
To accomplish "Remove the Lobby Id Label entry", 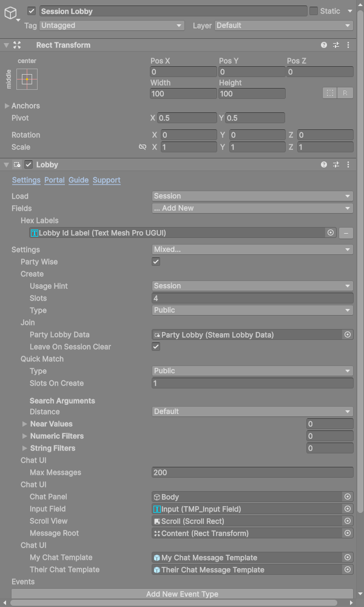I will [346, 233].
